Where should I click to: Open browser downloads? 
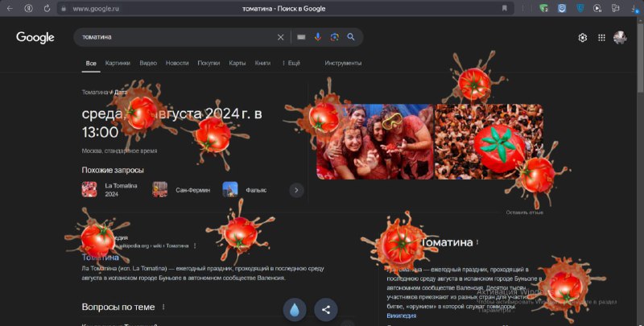coord(635,9)
